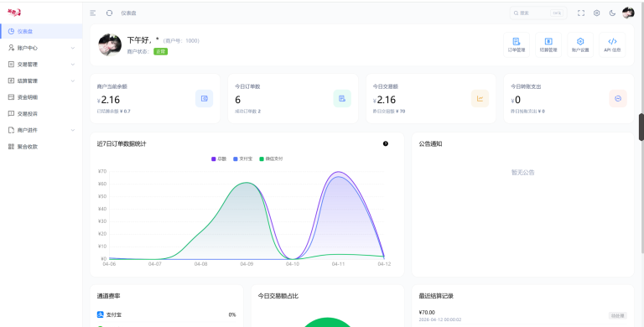Image resolution: width=644 pixels, height=327 pixels.
Task: Click the ¥70 axis label on chart
Action: coord(102,171)
